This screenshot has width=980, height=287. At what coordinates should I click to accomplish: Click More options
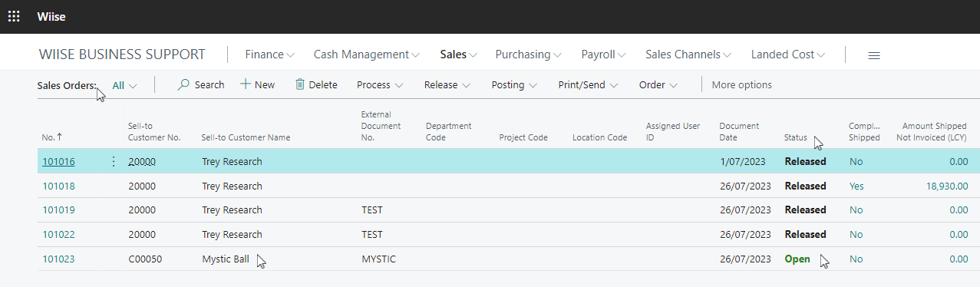(x=742, y=85)
